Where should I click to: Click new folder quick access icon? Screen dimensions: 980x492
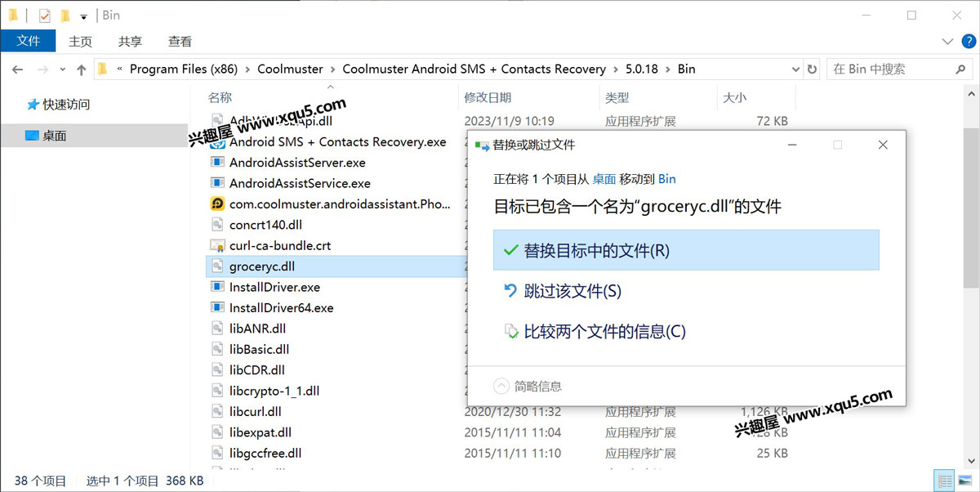point(65,16)
